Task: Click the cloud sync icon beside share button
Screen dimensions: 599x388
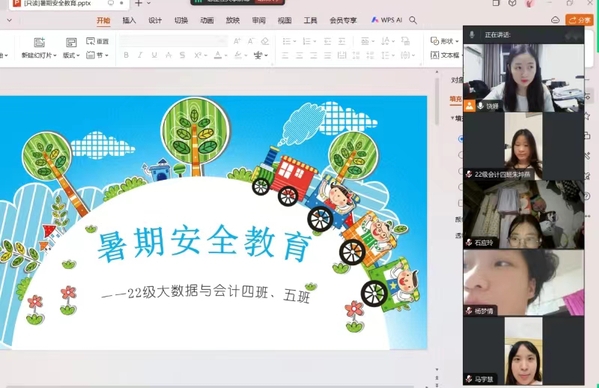Action: (x=555, y=20)
